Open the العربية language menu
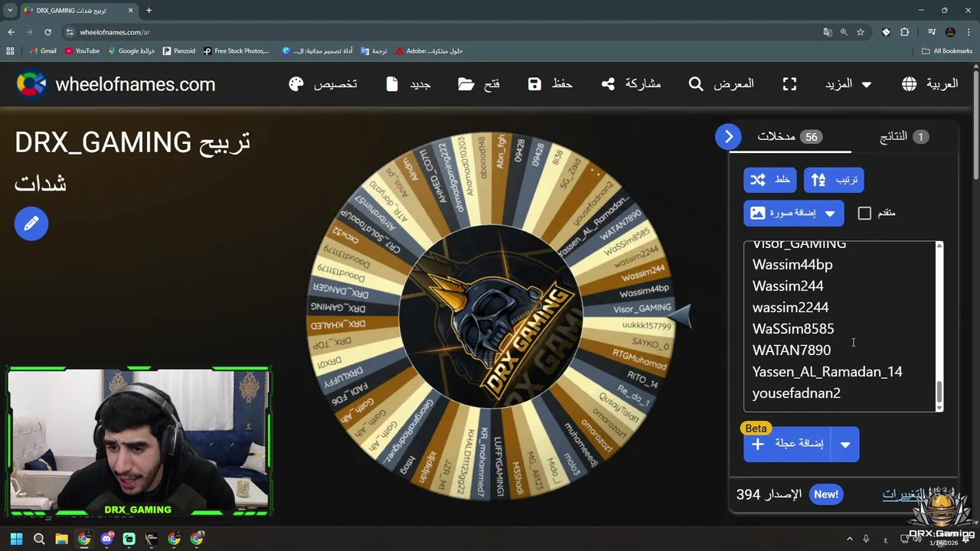 pyautogui.click(x=929, y=84)
